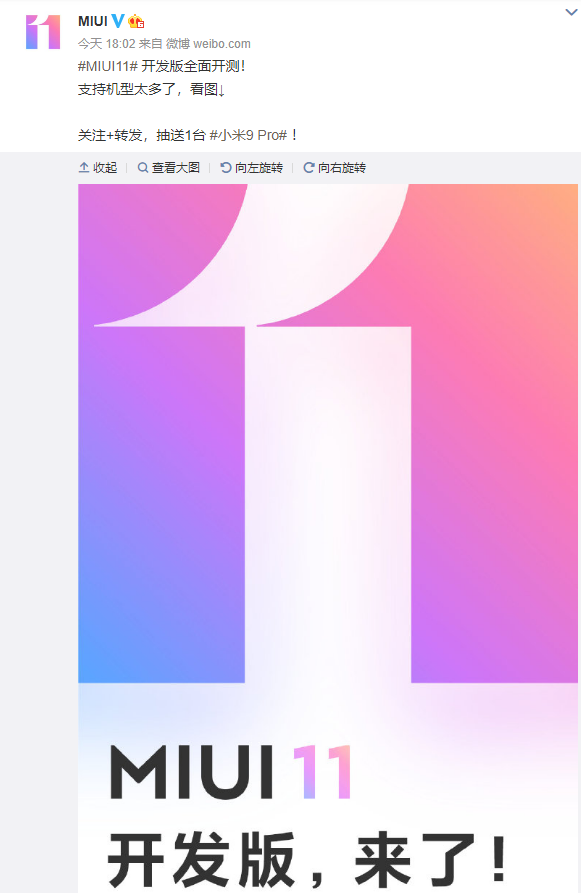581x893 pixels.
Task: Click the membership crown badge icon
Action: point(136,22)
